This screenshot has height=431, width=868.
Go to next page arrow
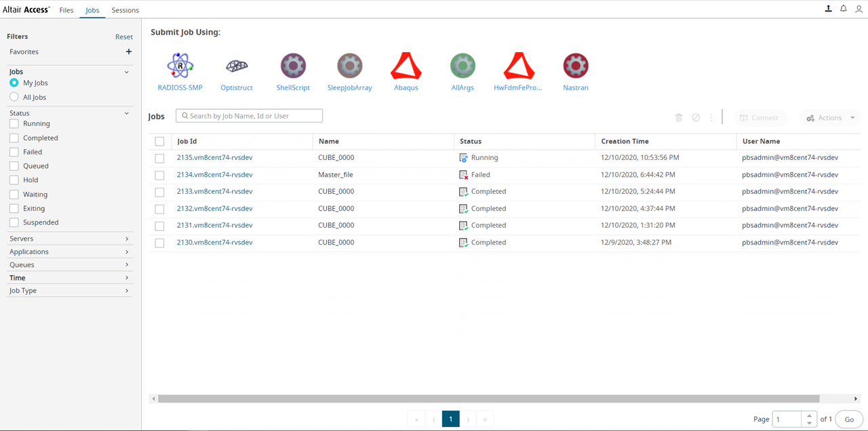pyautogui.click(x=468, y=419)
